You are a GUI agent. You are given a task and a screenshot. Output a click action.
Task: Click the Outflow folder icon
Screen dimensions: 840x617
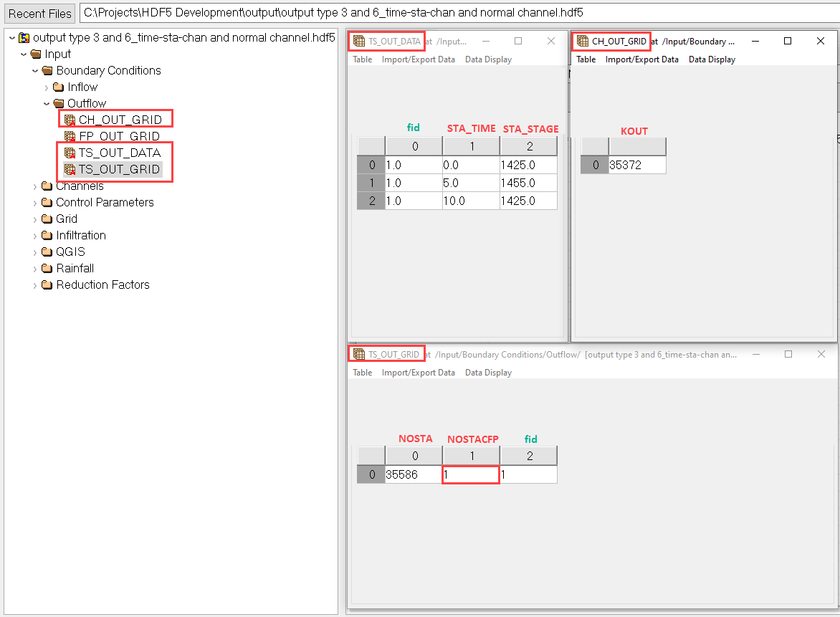point(59,103)
